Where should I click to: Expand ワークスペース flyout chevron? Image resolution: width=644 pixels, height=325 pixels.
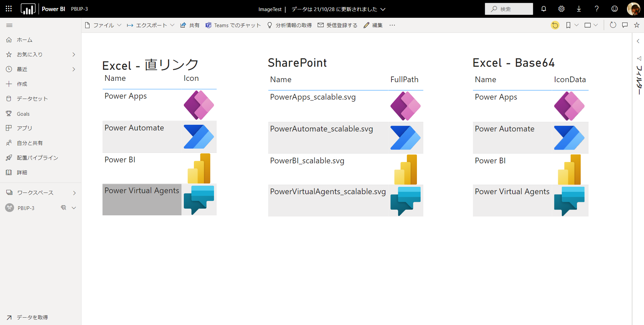(x=74, y=193)
